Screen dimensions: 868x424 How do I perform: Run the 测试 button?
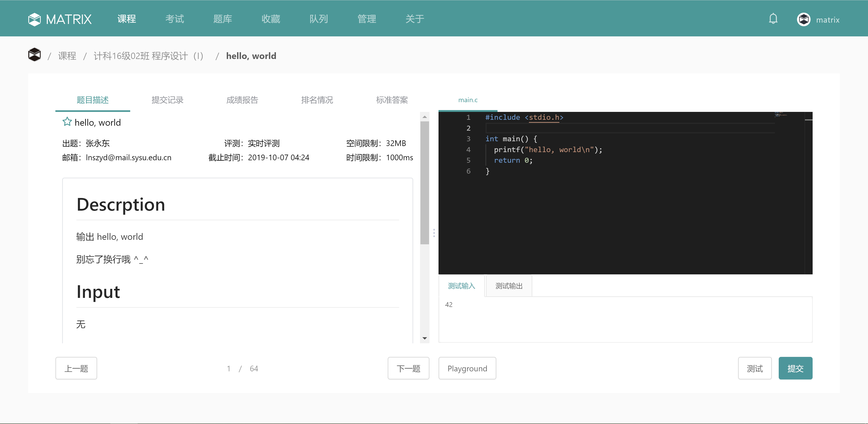755,368
